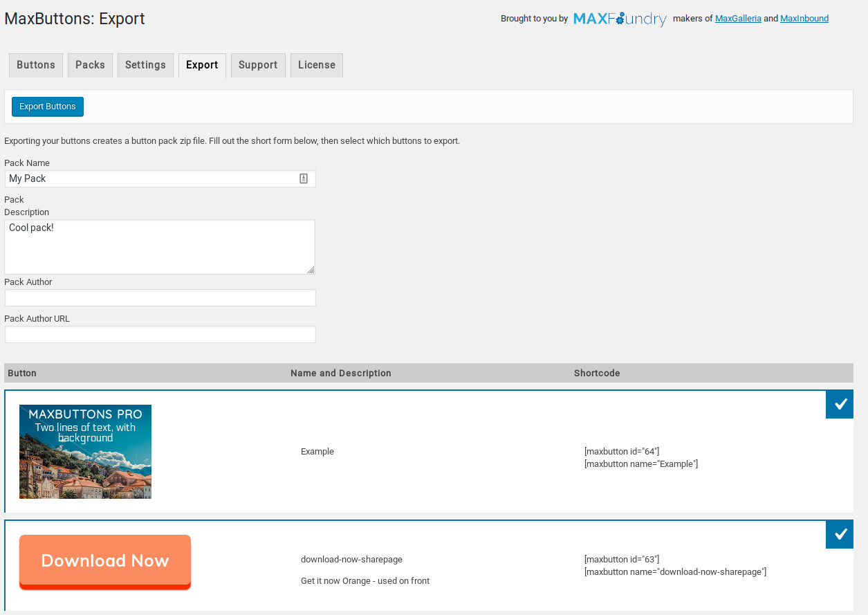Image resolution: width=868 pixels, height=615 pixels.
Task: Click shortcode [maxbutton id="63"]
Action: pyautogui.click(x=622, y=560)
